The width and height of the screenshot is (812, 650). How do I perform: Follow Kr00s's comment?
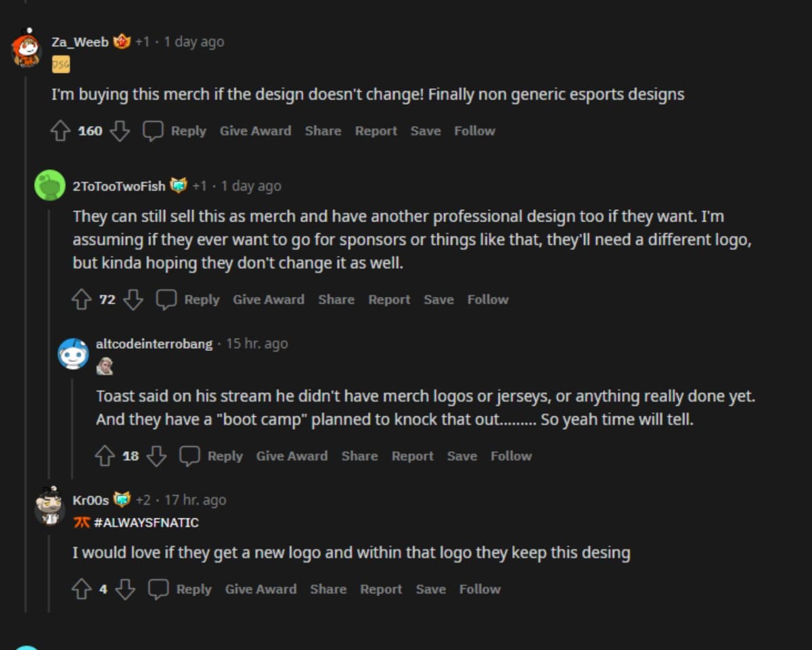480,588
